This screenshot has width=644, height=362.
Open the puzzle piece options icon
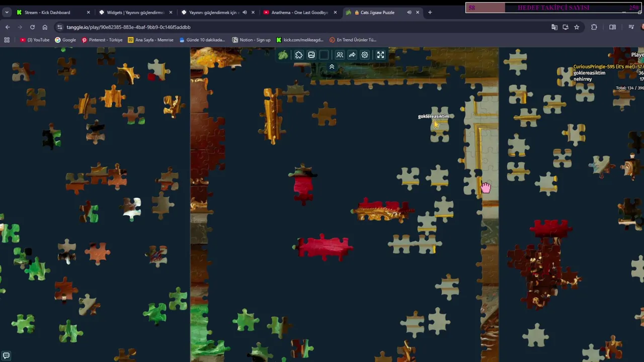click(299, 55)
